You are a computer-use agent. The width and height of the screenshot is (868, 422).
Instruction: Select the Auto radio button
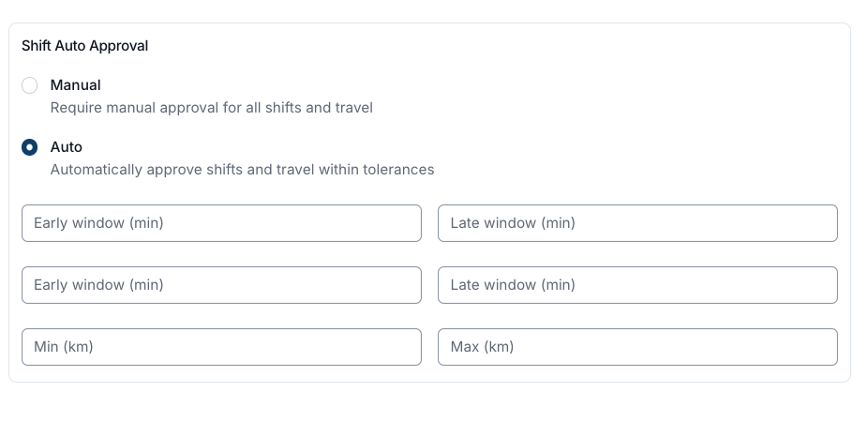pos(30,147)
